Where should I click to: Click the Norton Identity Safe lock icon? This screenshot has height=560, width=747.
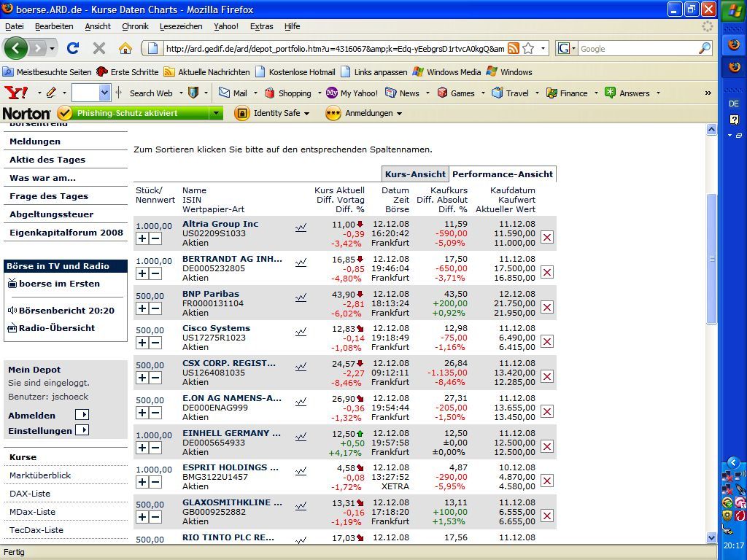pos(242,113)
